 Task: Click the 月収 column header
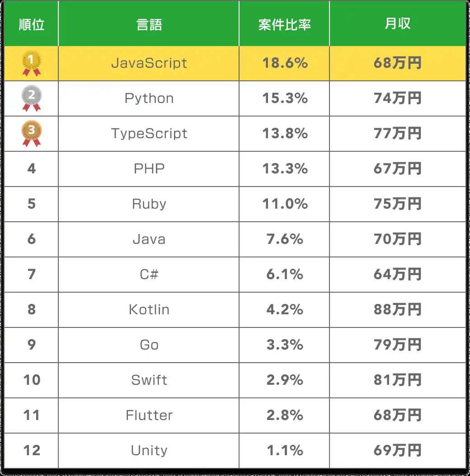point(398,24)
